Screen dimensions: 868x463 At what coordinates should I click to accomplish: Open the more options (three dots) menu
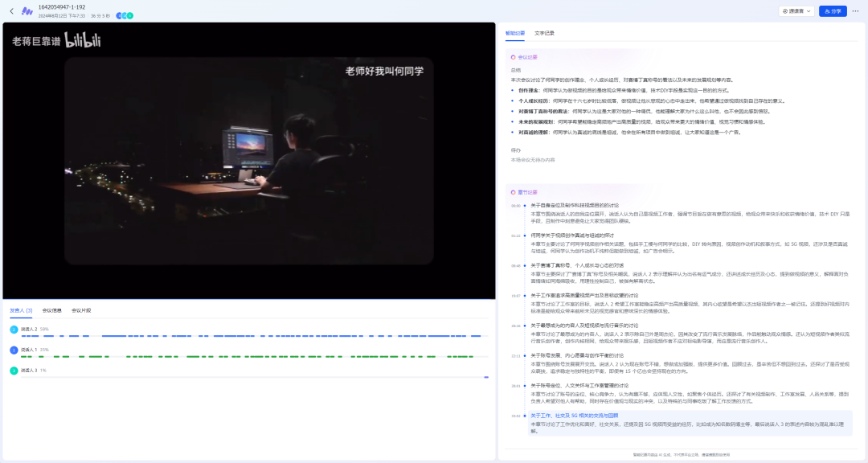(x=856, y=11)
